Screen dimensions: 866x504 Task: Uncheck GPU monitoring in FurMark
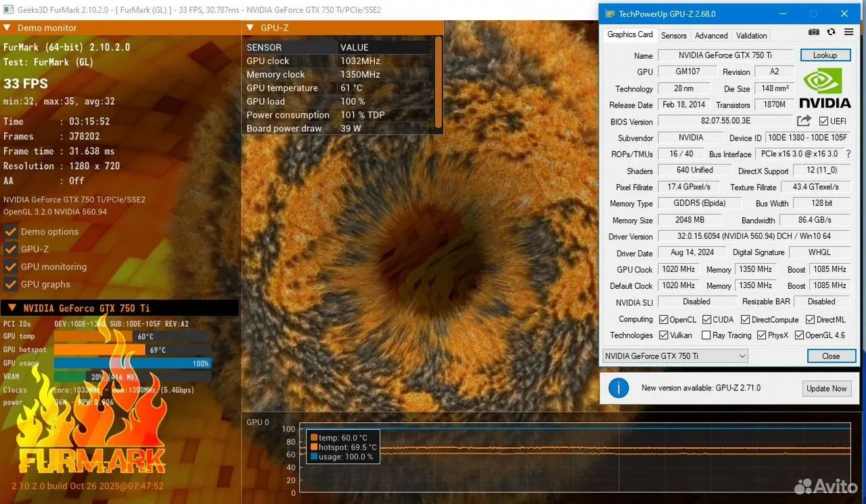pyautogui.click(x=11, y=267)
